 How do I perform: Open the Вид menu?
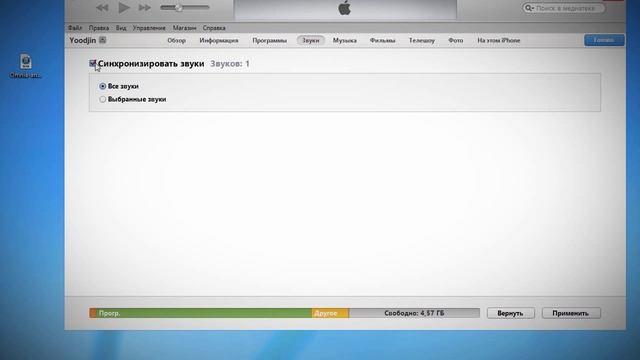click(121, 28)
